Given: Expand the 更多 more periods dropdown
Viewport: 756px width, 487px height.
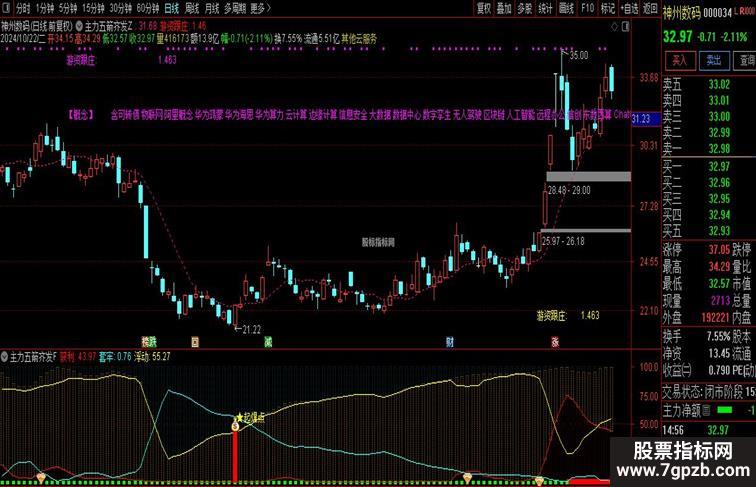Looking at the screenshot, I should (x=260, y=8).
